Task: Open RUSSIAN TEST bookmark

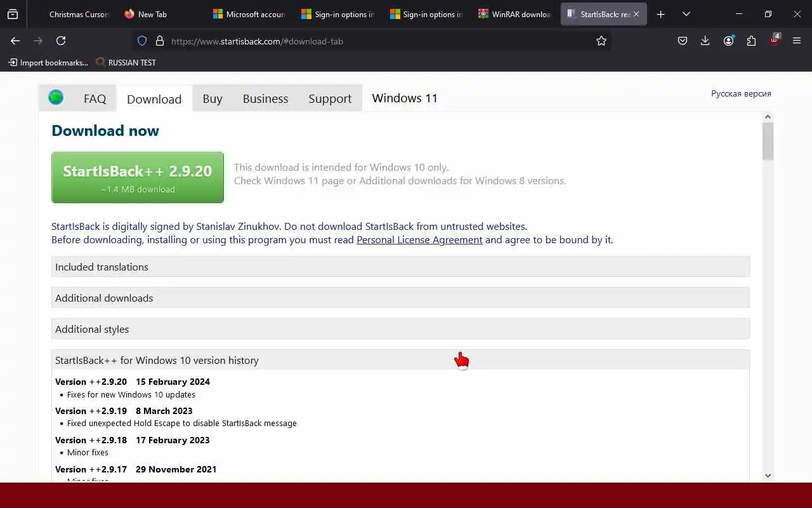Action: coord(126,62)
